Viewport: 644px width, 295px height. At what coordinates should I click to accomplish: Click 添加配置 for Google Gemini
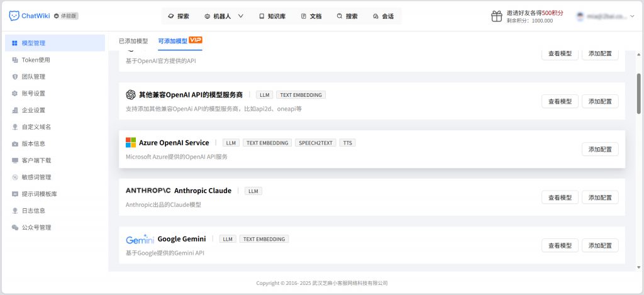[600, 245]
